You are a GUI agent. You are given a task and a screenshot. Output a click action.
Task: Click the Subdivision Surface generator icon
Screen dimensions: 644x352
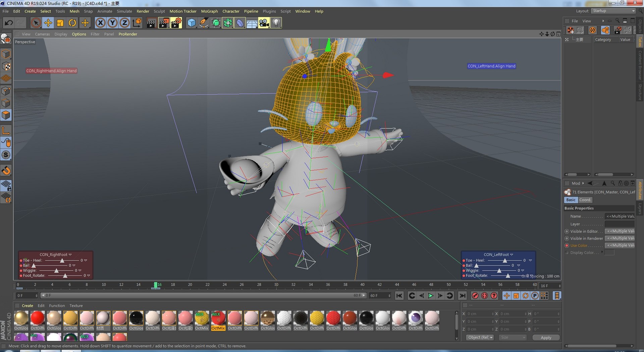[x=216, y=23]
